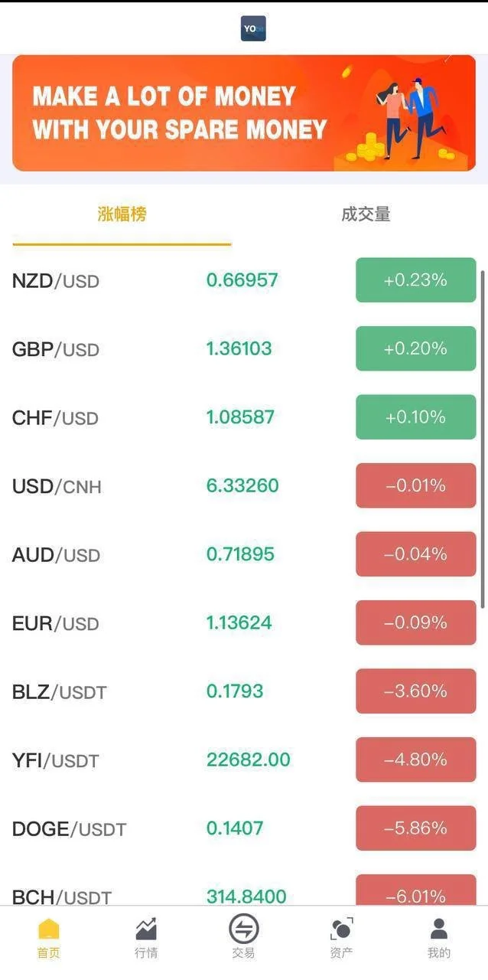This screenshot has height=980, width=488.
Task: Tap the YFI/USDT price 22682.00
Action: 248,759
